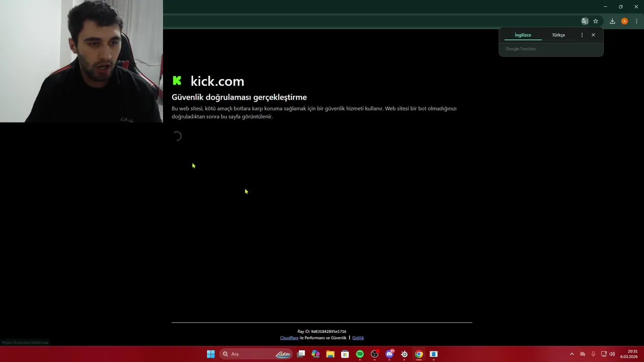This screenshot has height=362, width=644.
Task: Click the taskbar Ara search box
Action: [257, 354]
